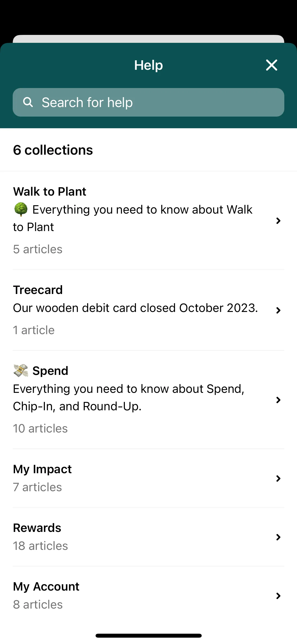Close the Help panel with the X icon
This screenshot has height=644, width=297.
(271, 65)
